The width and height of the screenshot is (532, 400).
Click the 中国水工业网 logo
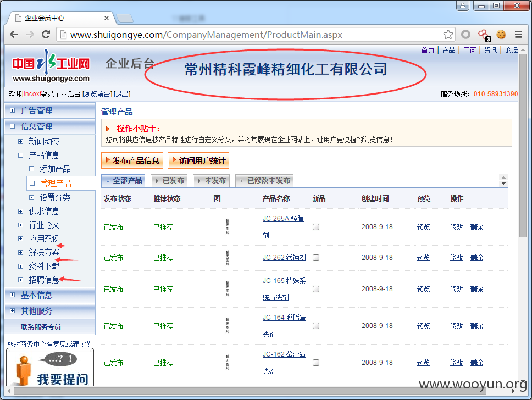click(51, 66)
